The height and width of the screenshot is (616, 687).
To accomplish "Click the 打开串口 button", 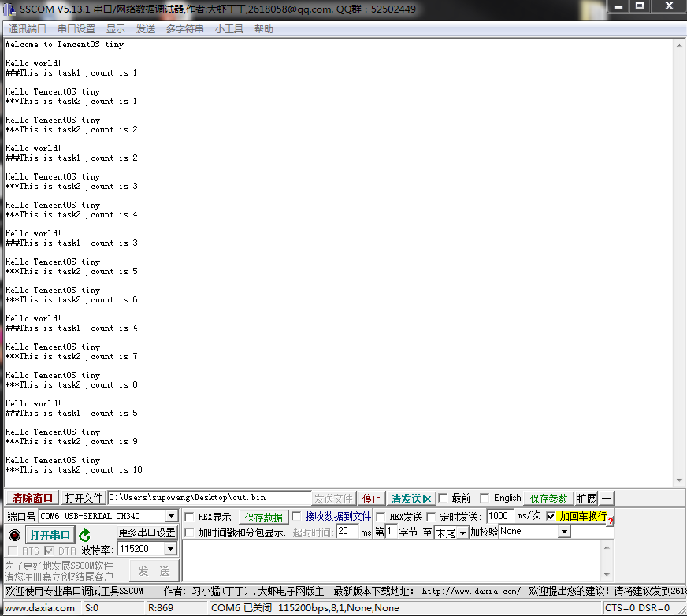I will pos(50,535).
